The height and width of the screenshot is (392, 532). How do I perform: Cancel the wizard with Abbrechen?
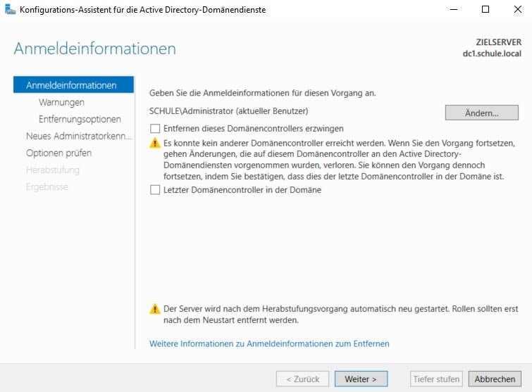[x=495, y=379]
